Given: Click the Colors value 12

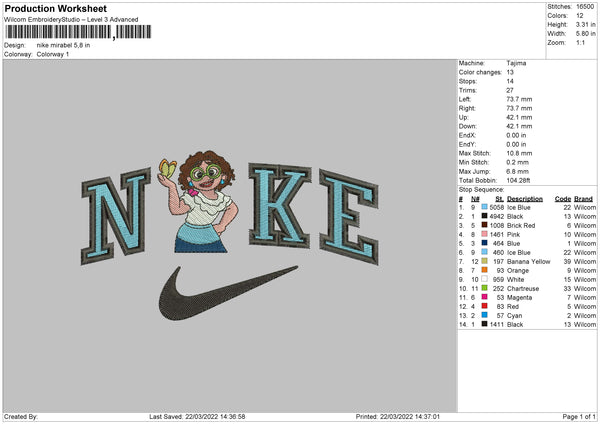Looking at the screenshot, I should [x=580, y=16].
